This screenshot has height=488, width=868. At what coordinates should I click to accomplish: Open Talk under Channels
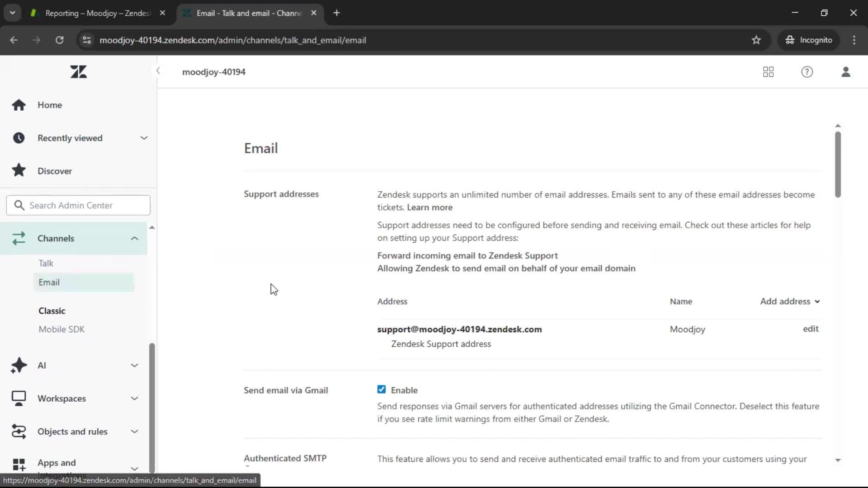coord(46,263)
